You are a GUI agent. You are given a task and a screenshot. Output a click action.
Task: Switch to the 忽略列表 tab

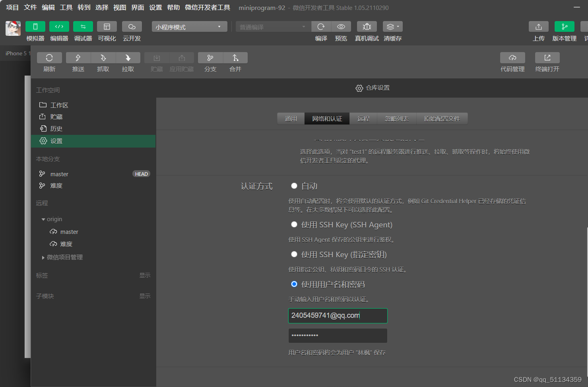point(397,119)
